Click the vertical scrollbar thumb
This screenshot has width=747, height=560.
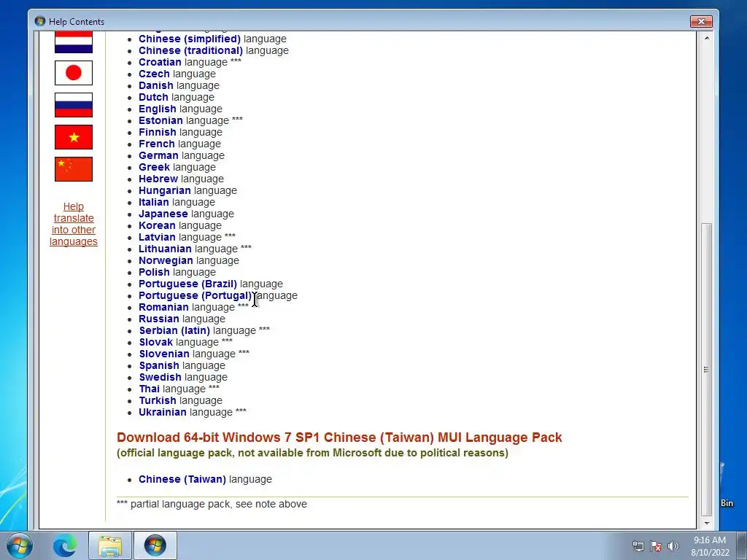pos(707,370)
